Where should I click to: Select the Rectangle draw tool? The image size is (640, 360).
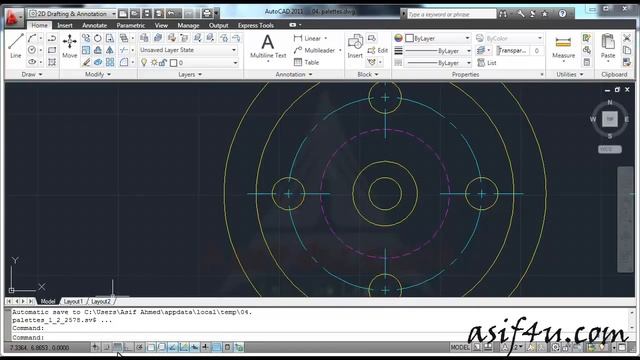click(x=52, y=50)
